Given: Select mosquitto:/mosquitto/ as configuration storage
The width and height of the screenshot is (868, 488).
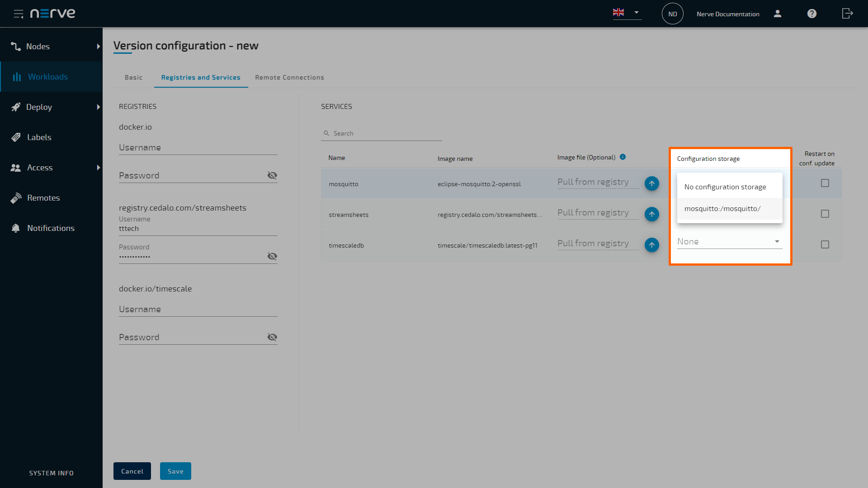Looking at the screenshot, I should pyautogui.click(x=722, y=208).
